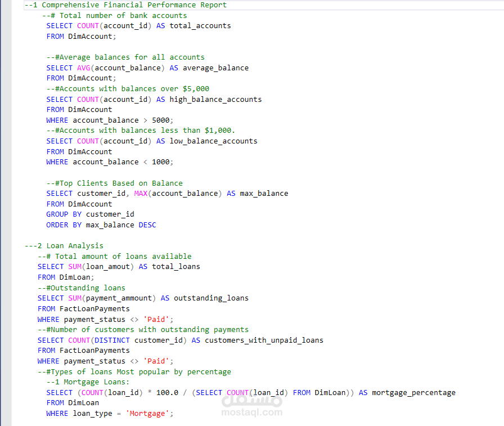Click the alias 'low_balance_accounts'
The width and height of the screenshot is (504, 426).
[213, 141]
